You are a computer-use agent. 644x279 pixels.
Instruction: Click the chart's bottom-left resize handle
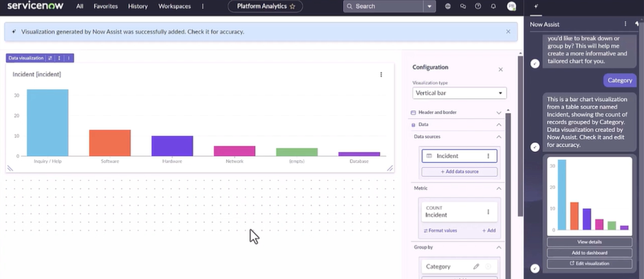[10, 168]
